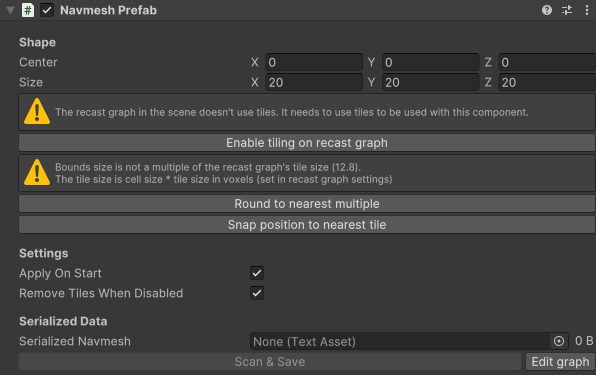Click Round to nearest multiple button
The image size is (596, 375).
[307, 204]
